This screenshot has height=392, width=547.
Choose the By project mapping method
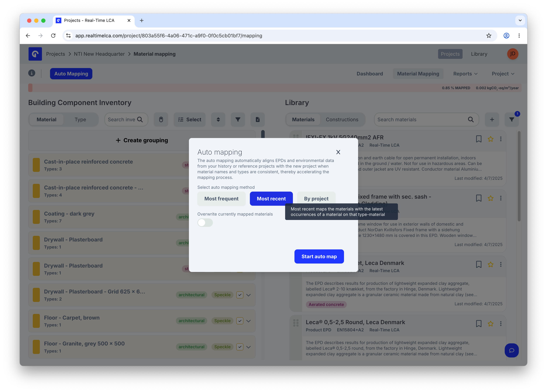316,198
